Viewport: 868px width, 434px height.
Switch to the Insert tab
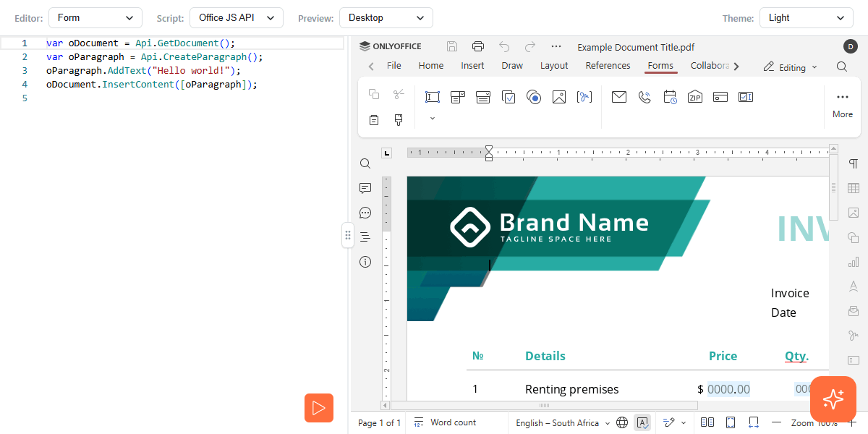pos(472,66)
